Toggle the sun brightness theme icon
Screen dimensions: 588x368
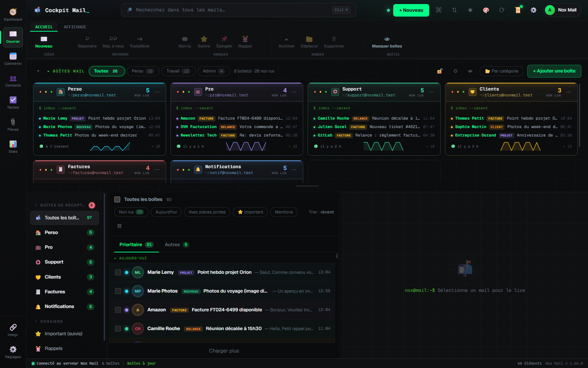click(x=470, y=10)
